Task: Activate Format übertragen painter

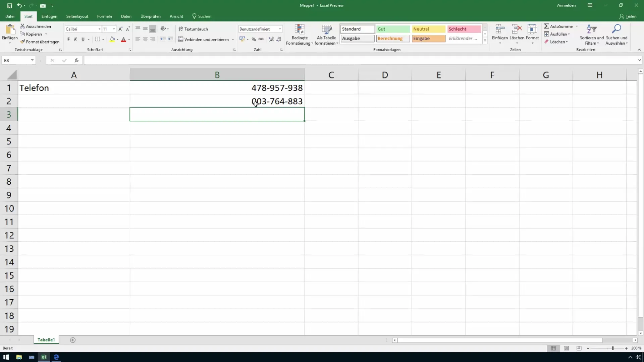Action: (40, 42)
